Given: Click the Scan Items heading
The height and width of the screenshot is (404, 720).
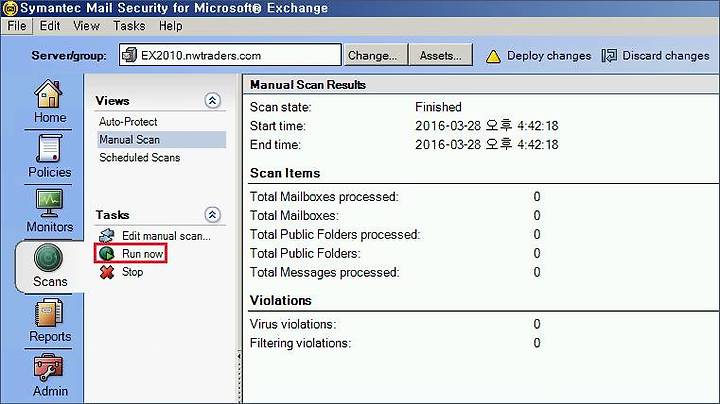Looking at the screenshot, I should tap(285, 173).
